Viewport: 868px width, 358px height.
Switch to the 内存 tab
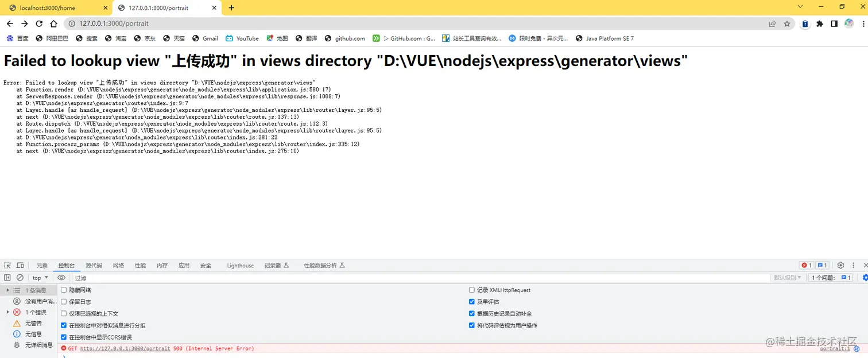(162, 266)
